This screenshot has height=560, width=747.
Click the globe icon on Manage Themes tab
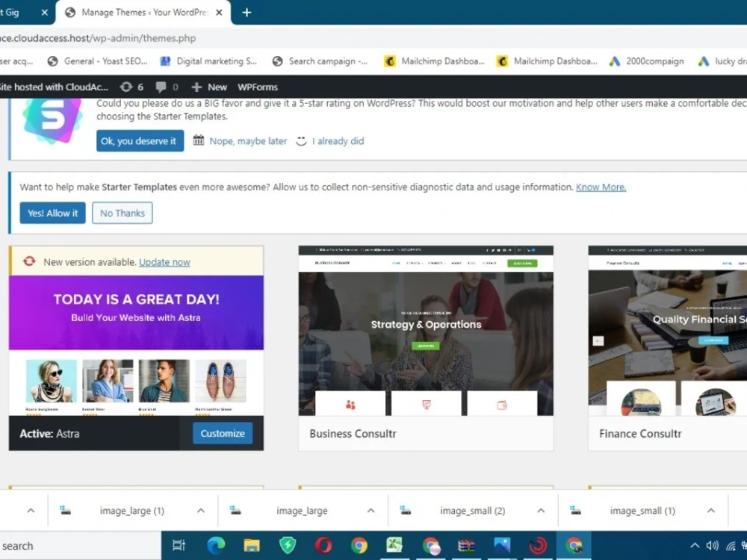coord(70,13)
